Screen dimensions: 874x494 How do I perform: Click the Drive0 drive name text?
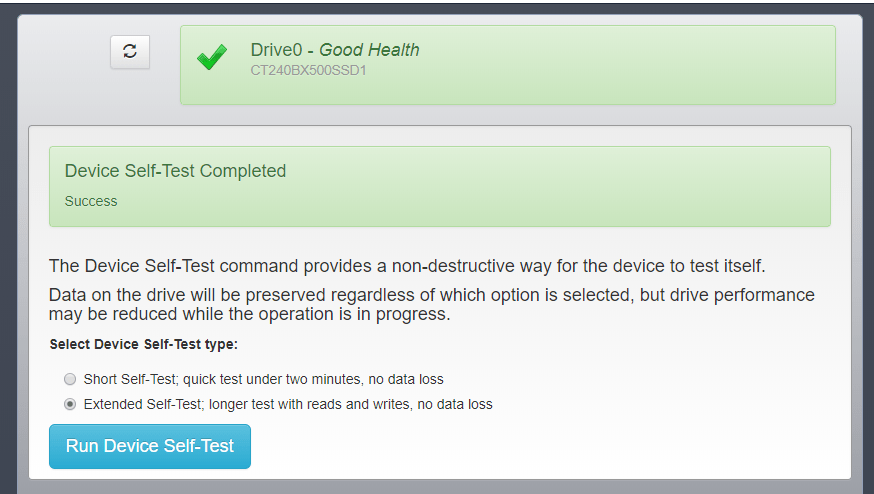click(x=278, y=50)
